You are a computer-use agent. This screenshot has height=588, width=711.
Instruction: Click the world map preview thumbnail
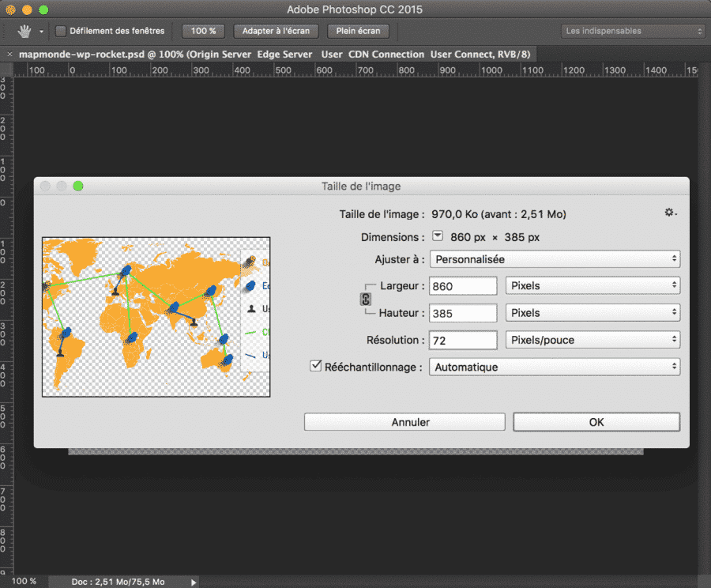[156, 317]
